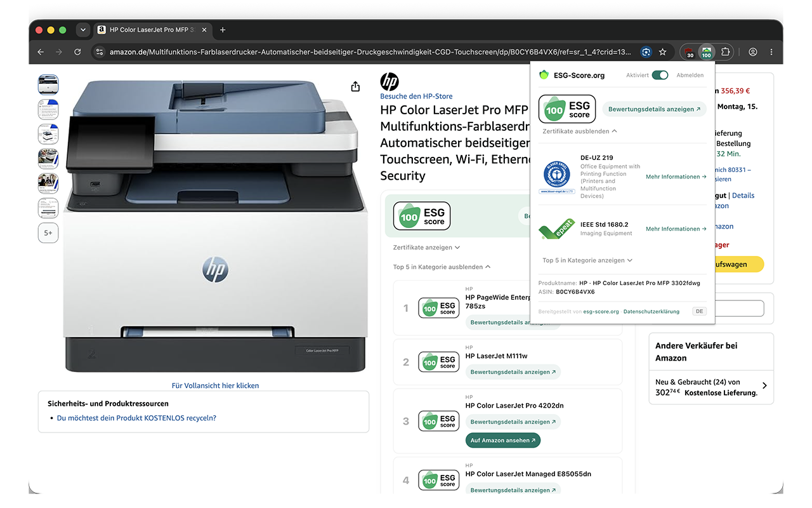
Task: Open the Chrome extensions puzzle menu
Action: coord(726,52)
